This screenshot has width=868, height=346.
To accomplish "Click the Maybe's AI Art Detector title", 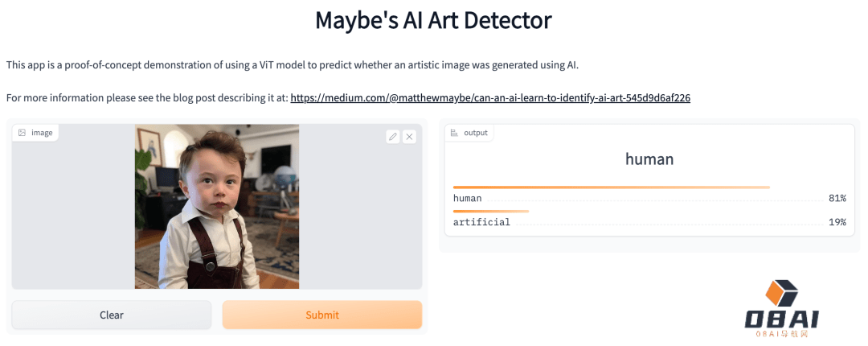I will coord(433,21).
